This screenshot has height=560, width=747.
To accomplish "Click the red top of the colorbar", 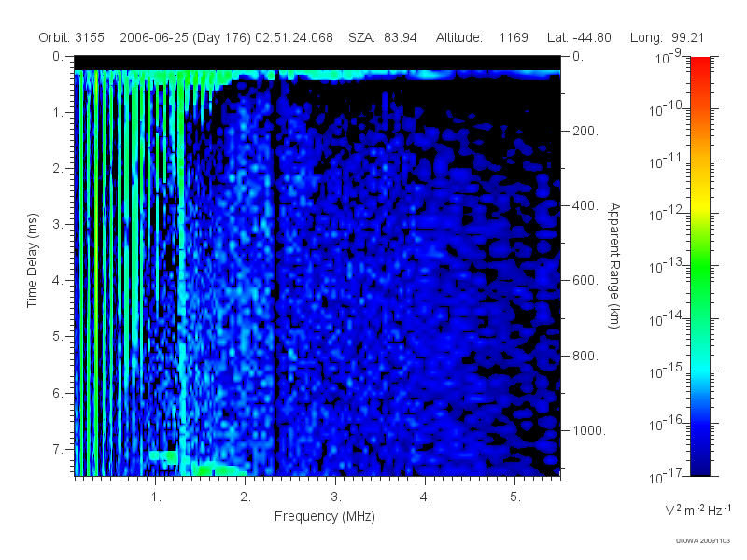I will [x=699, y=64].
